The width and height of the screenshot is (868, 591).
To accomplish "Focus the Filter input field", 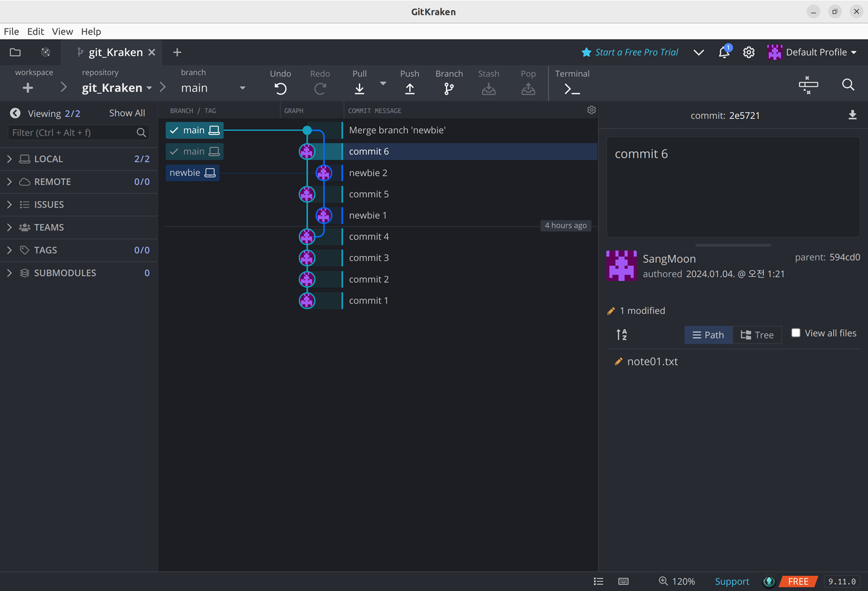I will tap(79, 132).
